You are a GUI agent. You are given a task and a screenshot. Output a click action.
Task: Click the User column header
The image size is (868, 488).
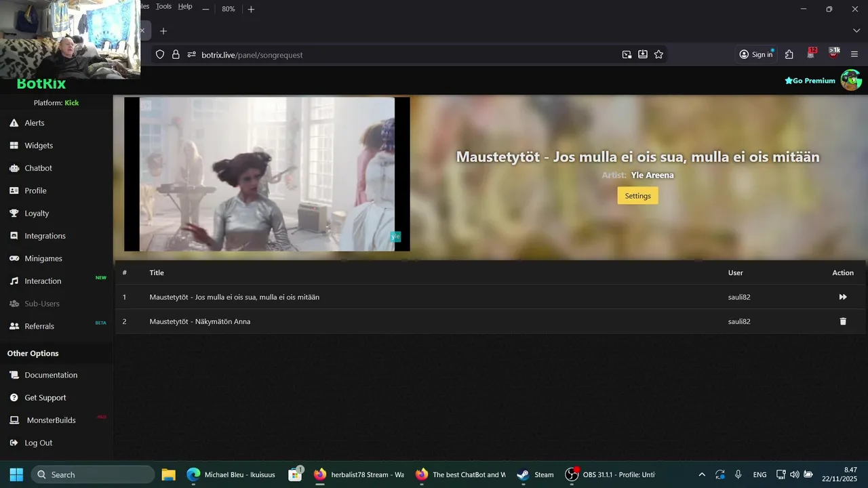coord(736,272)
